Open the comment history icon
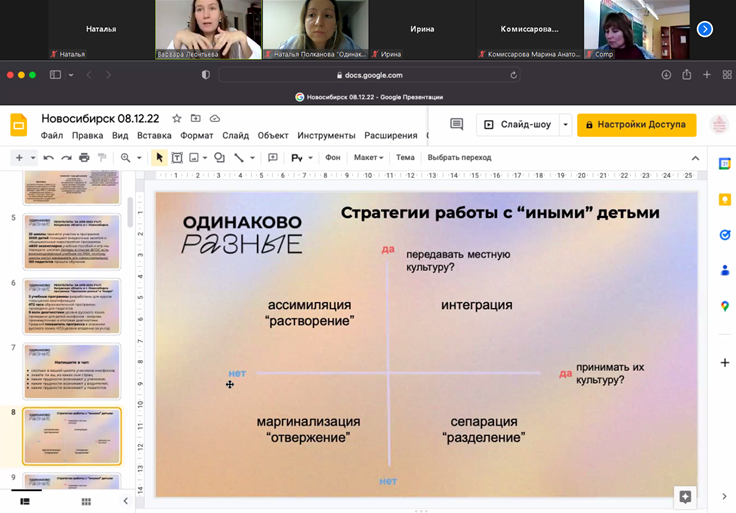 456,125
